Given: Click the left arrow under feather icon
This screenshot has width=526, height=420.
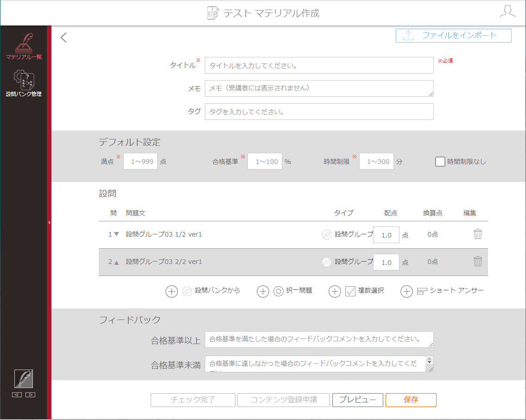Looking at the screenshot, I should [x=17, y=395].
